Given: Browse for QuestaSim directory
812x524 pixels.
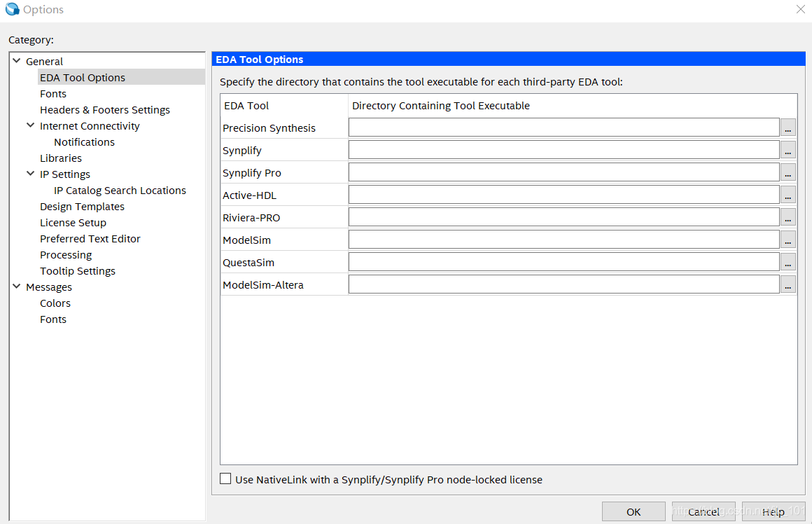Looking at the screenshot, I should (787, 262).
